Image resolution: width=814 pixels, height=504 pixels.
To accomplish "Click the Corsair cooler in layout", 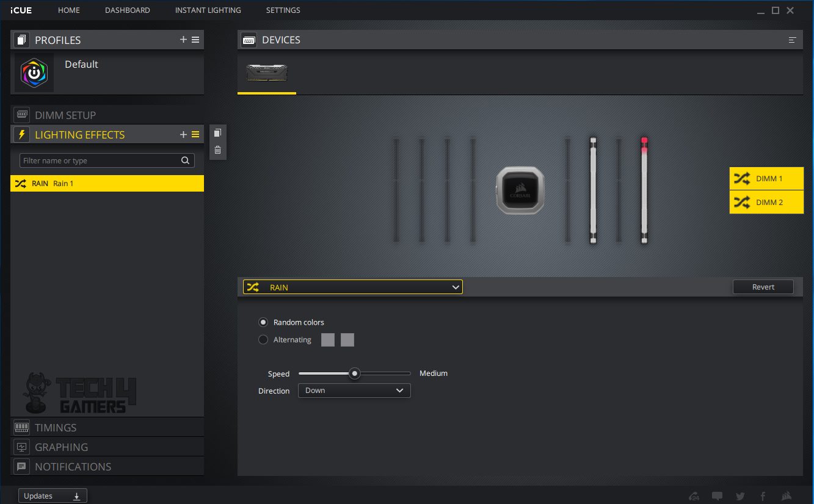I will 520,190.
